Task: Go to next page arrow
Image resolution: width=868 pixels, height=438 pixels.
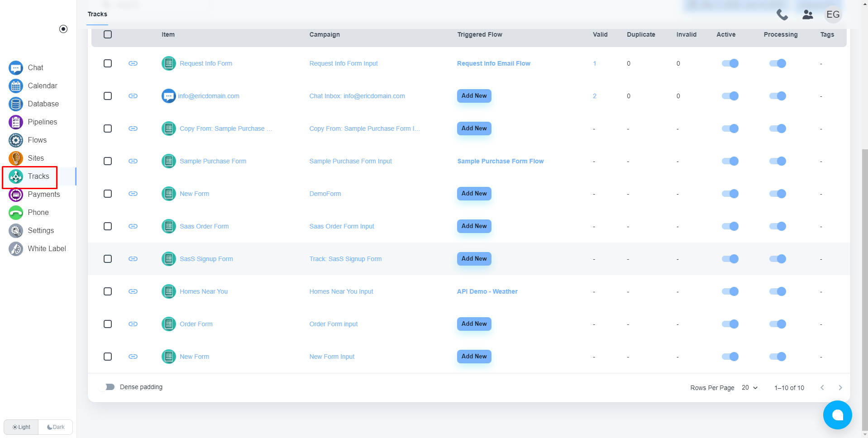Action: coord(840,388)
